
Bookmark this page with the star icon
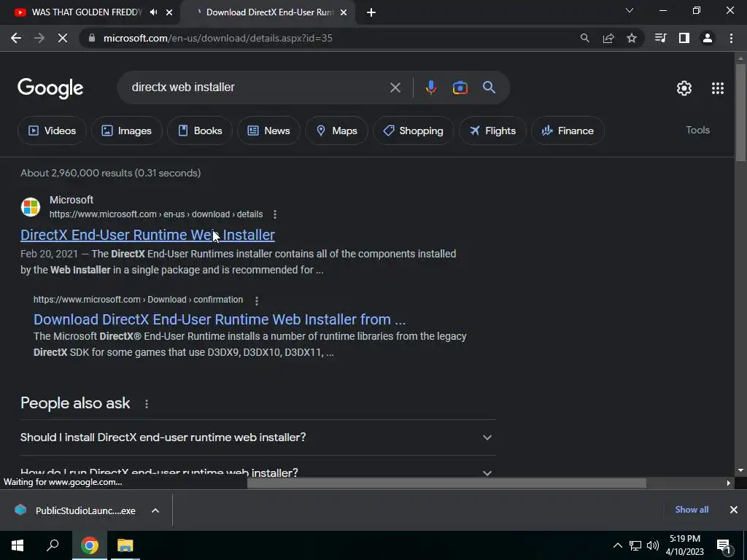pyautogui.click(x=632, y=38)
